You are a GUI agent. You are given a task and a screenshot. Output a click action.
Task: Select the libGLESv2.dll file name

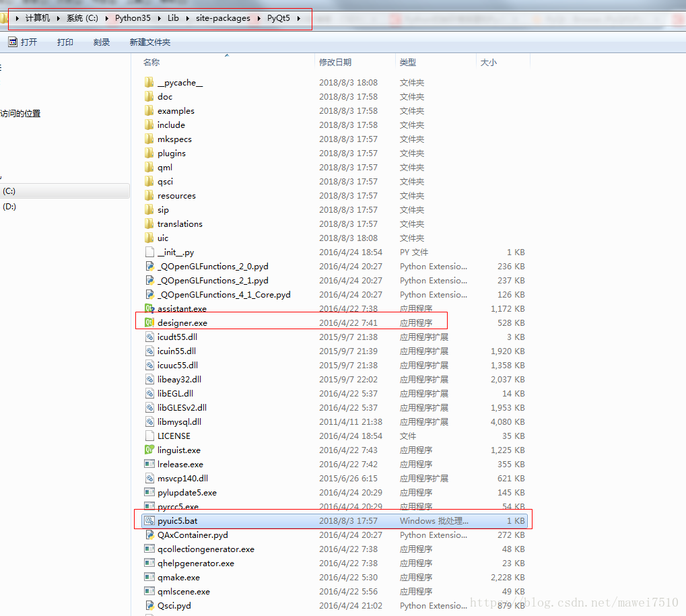182,408
